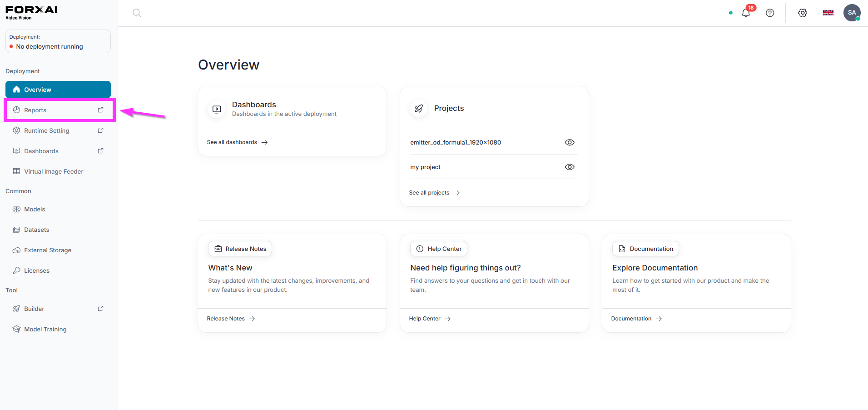
Task: Click the Dashboards card title
Action: pos(254,105)
